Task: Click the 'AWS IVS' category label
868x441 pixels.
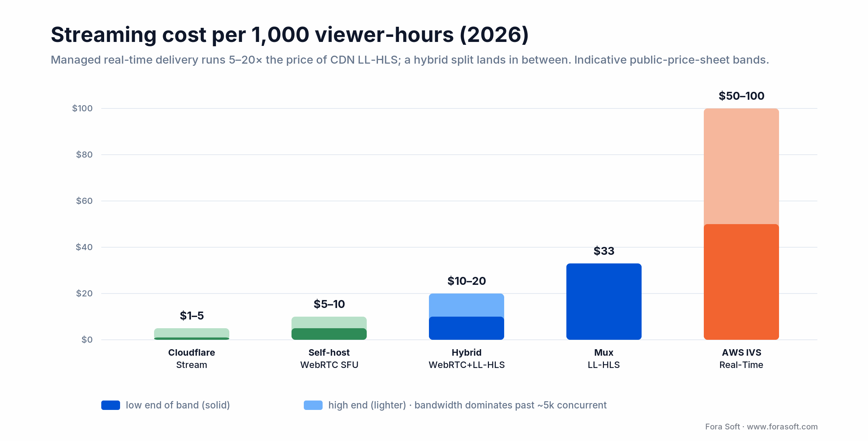Action: click(741, 352)
